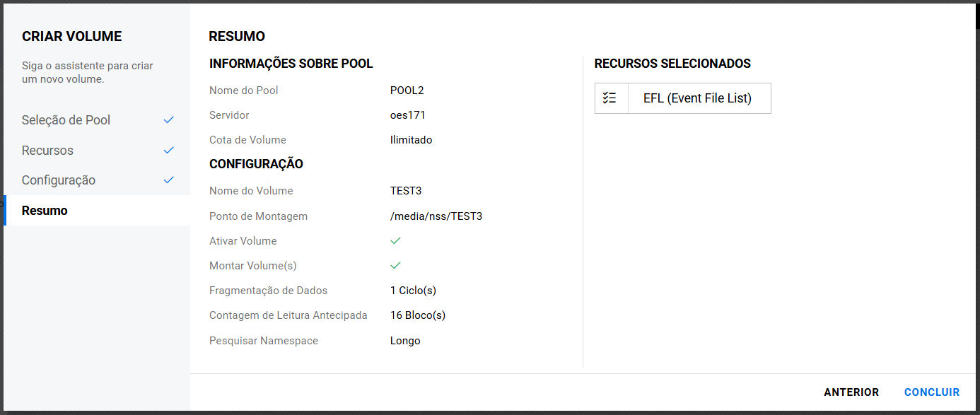Click the TEST3 volume name value
This screenshot has height=415, width=980.
406,191
